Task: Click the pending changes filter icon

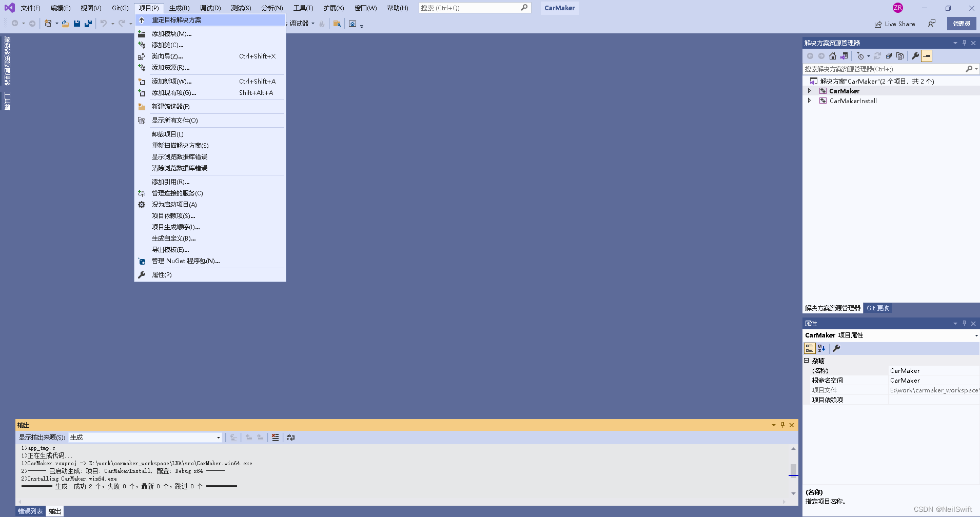Action: tap(860, 56)
